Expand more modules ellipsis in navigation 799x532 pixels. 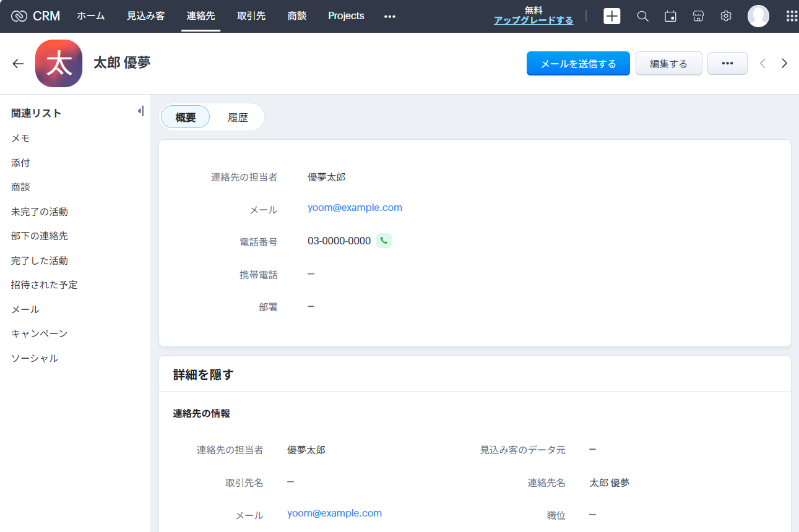389,16
